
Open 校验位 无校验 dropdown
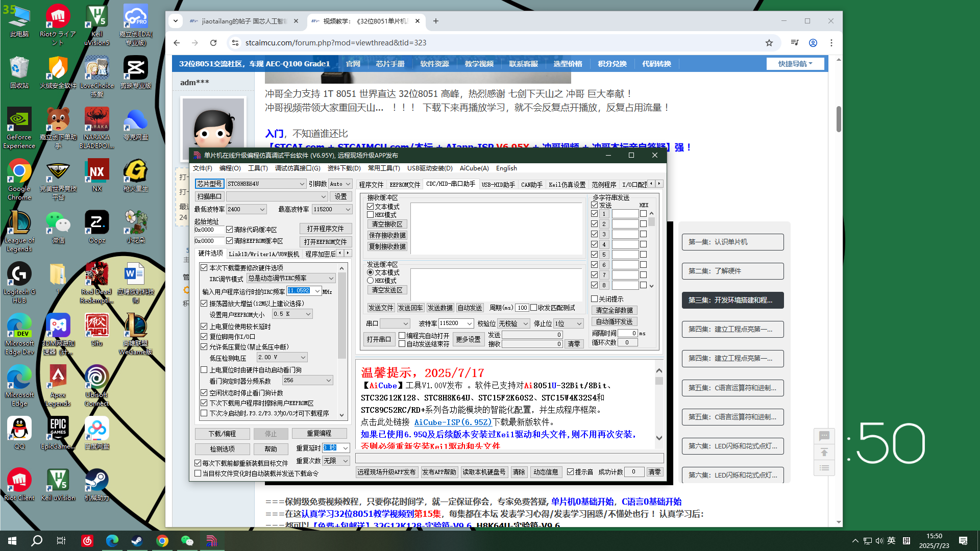coord(513,323)
